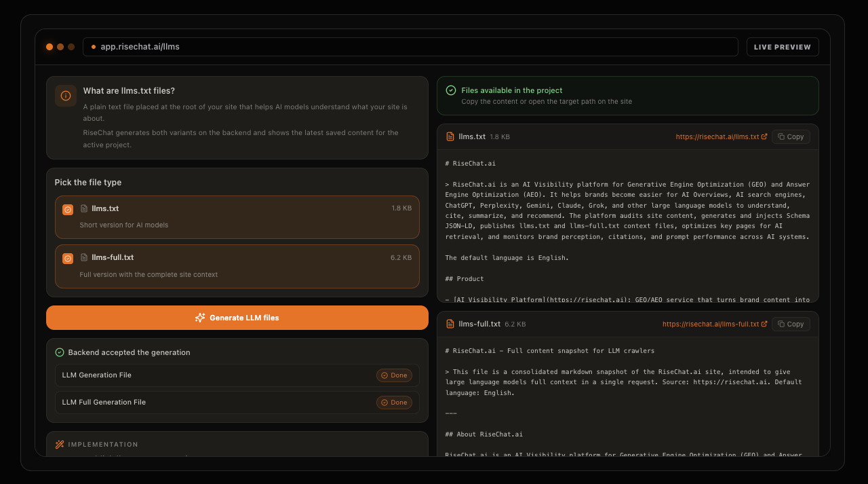Click orange file icon in llms-full.txt preview header
Screen dimensions: 868x484
[x=450, y=324]
